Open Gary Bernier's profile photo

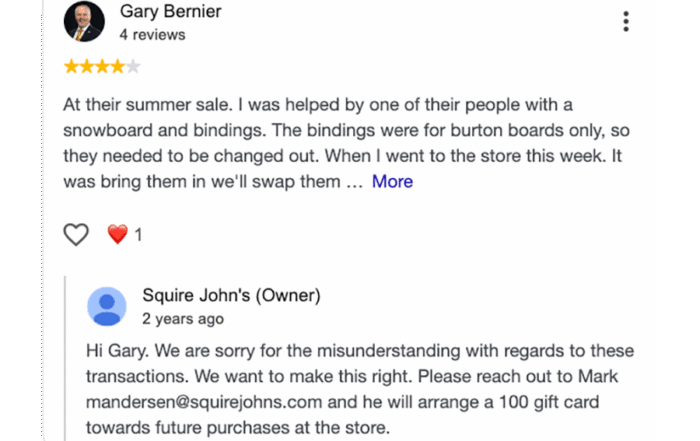[84, 21]
